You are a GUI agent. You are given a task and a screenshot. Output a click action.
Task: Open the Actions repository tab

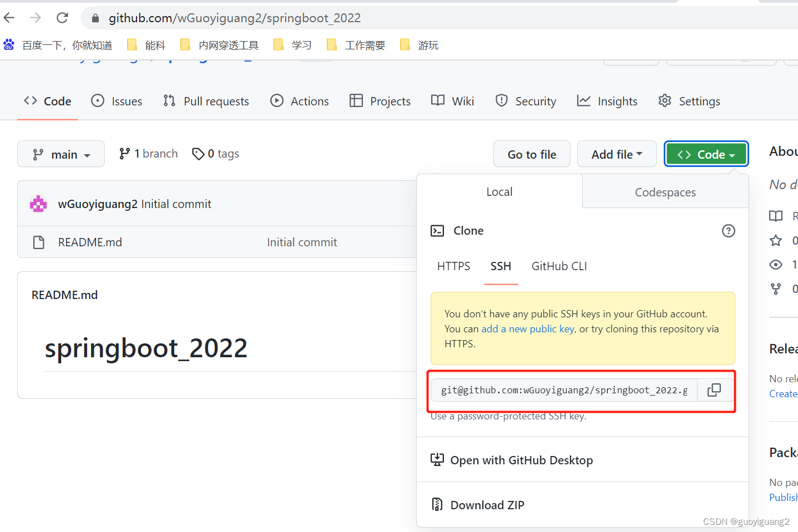click(300, 101)
